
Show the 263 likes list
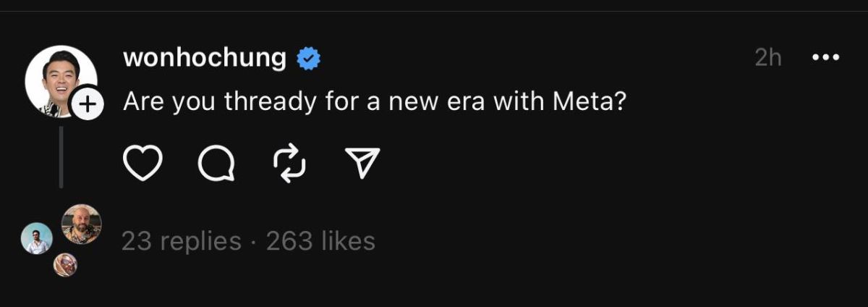[320, 241]
